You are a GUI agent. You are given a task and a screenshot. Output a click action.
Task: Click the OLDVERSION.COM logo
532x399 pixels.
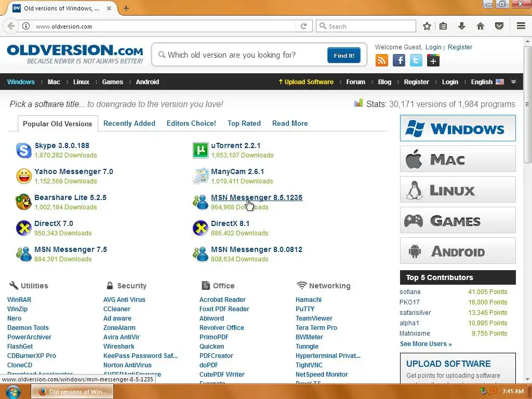click(x=75, y=54)
